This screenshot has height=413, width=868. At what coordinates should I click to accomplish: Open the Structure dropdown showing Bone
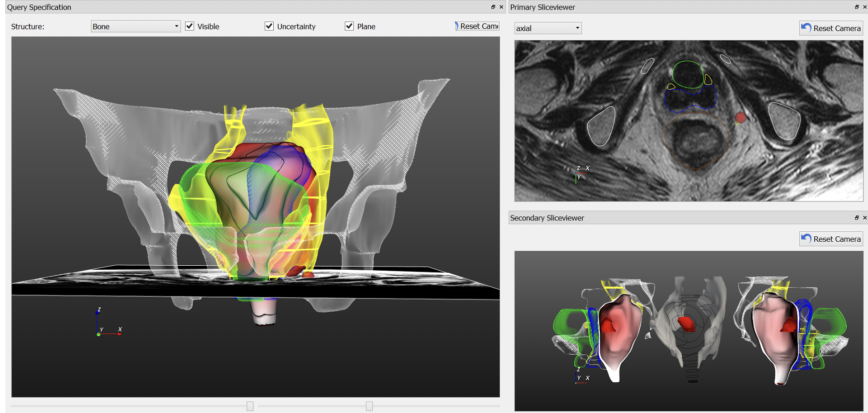135,26
